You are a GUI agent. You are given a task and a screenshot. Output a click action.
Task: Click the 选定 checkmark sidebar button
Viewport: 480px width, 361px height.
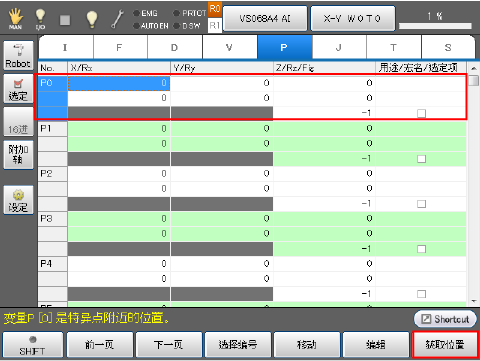point(18,89)
